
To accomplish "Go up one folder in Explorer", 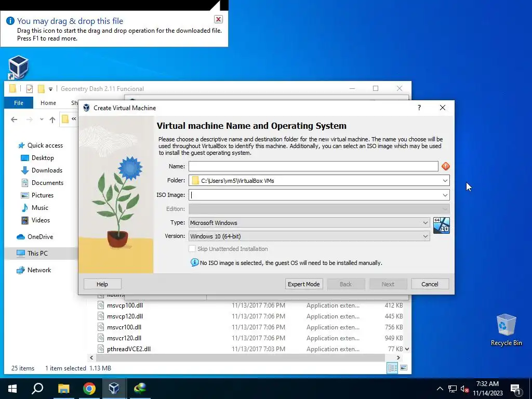I will (x=52, y=119).
